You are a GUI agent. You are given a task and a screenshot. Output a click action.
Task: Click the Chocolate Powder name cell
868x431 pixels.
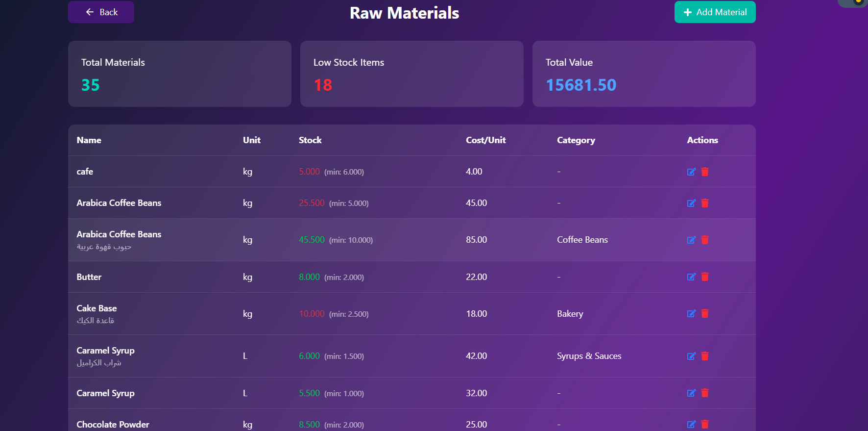pos(113,425)
